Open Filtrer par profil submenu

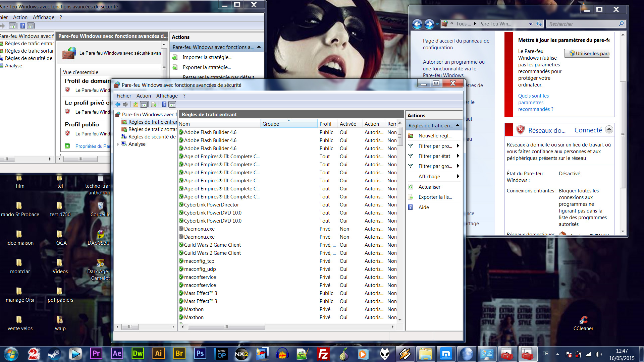pyautogui.click(x=435, y=146)
